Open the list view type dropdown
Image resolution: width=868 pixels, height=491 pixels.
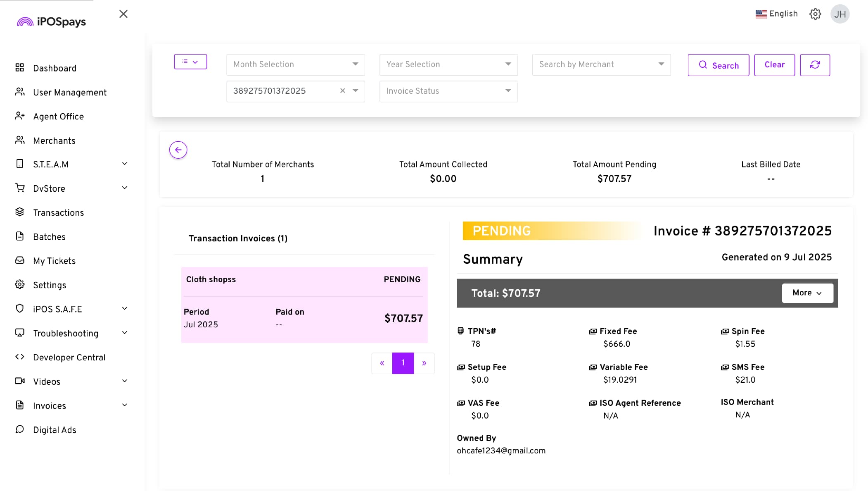190,62
